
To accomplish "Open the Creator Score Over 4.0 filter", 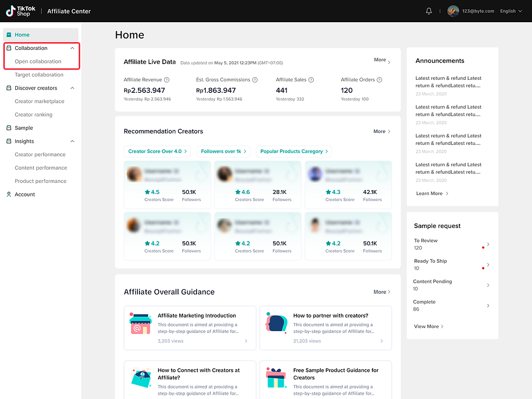I will (157, 151).
